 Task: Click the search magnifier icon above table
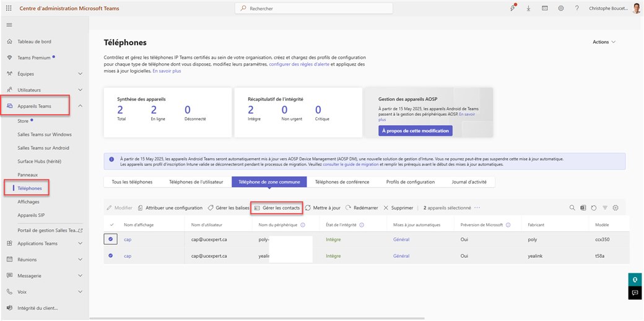coord(572,208)
